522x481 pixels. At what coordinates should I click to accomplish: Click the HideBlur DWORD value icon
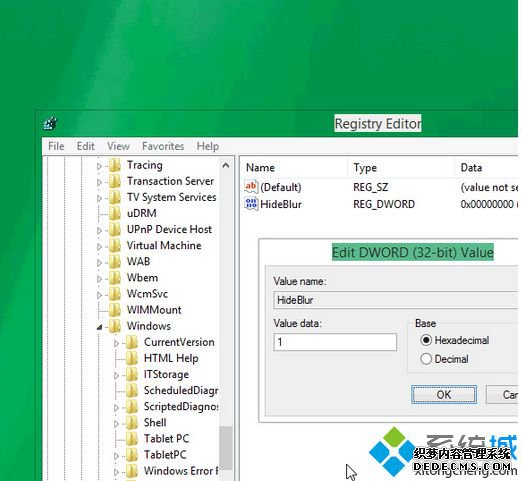click(251, 204)
